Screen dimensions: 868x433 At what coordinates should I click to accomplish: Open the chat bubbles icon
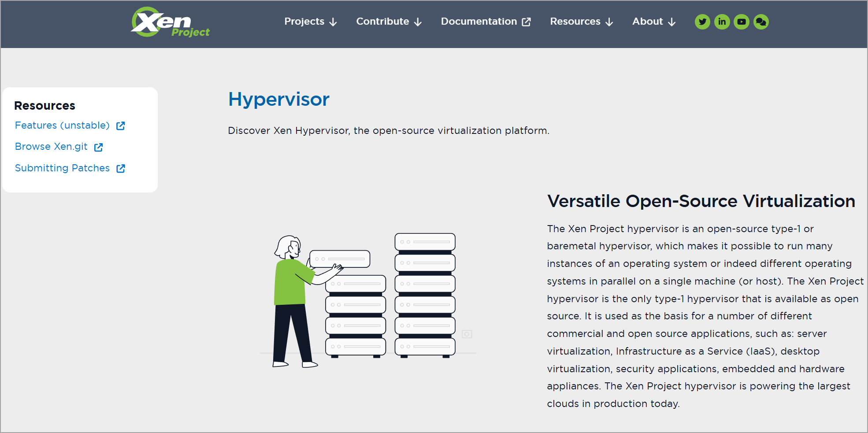pos(761,22)
